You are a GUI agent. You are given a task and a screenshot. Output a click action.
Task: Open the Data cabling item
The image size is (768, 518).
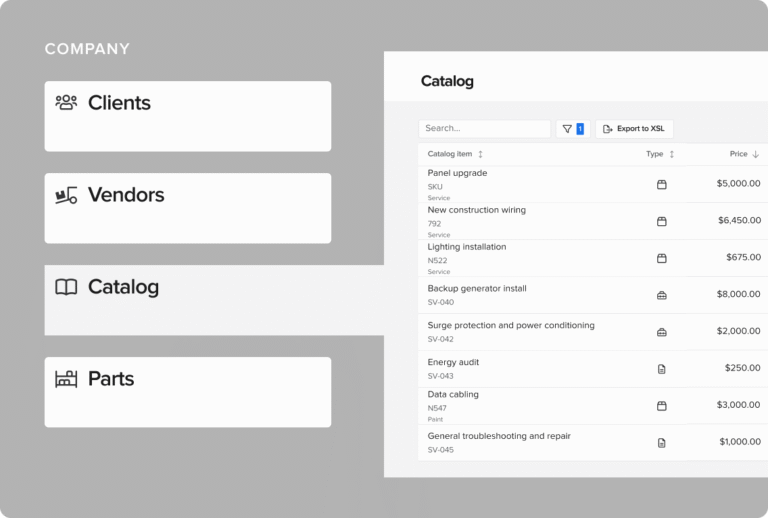pyautogui.click(x=453, y=395)
